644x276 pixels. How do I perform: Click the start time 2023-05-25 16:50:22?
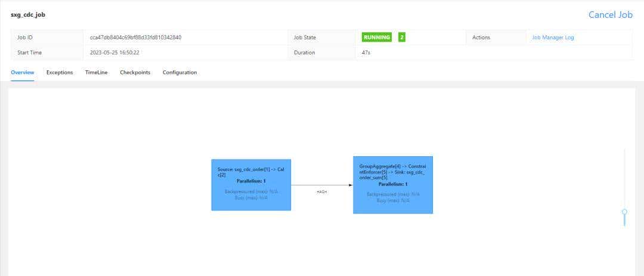pyautogui.click(x=114, y=52)
